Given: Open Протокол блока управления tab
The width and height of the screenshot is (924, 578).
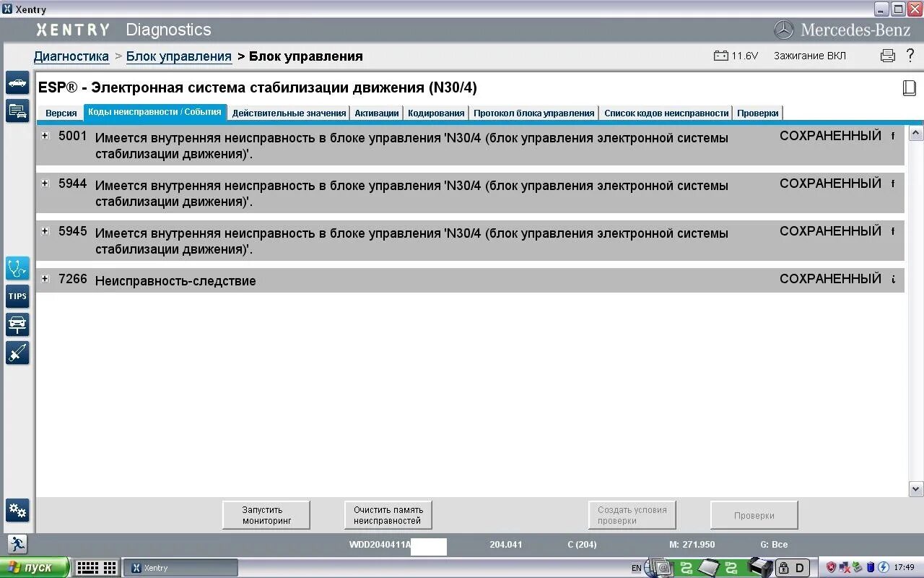Looking at the screenshot, I should (x=534, y=113).
